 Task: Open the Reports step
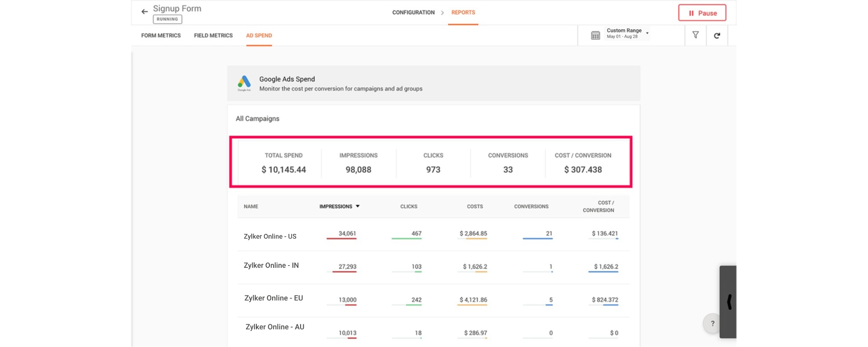[463, 13]
